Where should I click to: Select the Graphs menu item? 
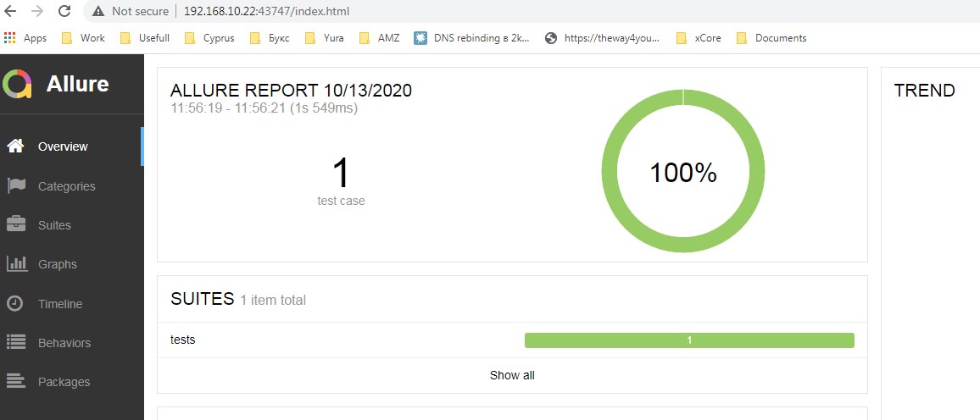(x=72, y=264)
